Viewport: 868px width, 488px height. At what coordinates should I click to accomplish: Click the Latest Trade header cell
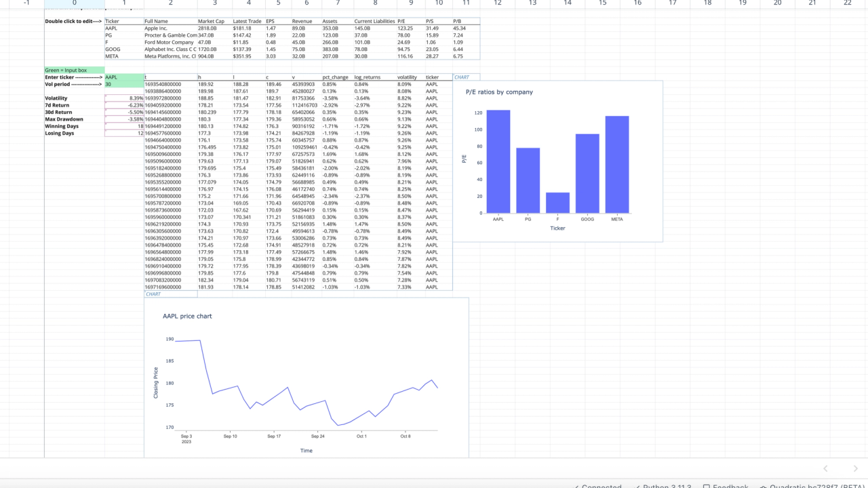248,21
